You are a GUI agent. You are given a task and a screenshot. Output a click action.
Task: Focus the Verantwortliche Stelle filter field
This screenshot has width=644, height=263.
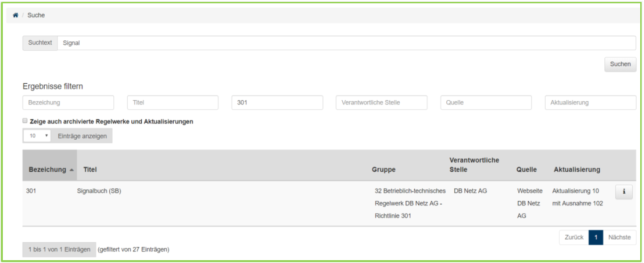[x=381, y=103]
